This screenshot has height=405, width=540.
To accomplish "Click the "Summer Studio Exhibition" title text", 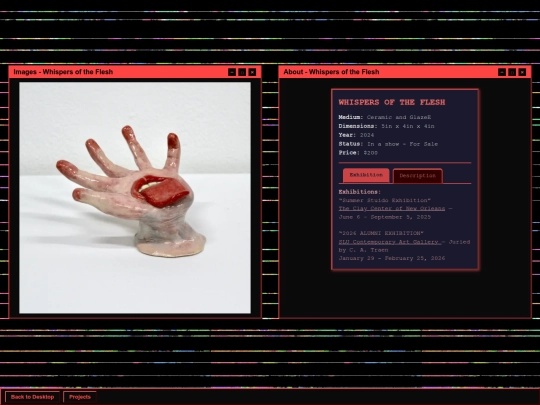I will (x=385, y=200).
